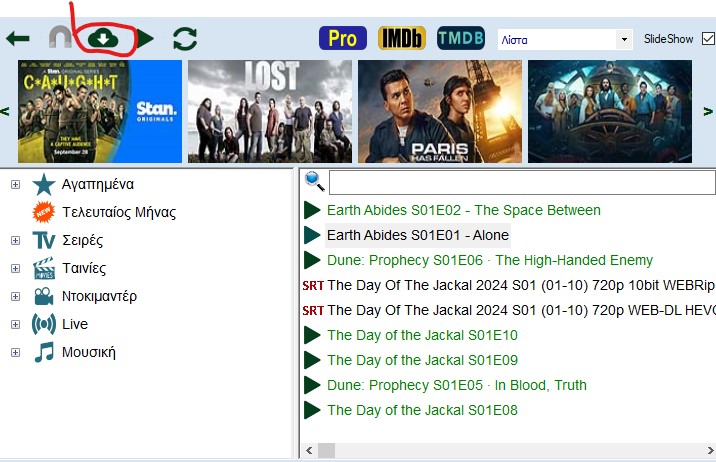The height and width of the screenshot is (462, 716).
Task: Open the Λίστα dropdown list
Action: 565,40
